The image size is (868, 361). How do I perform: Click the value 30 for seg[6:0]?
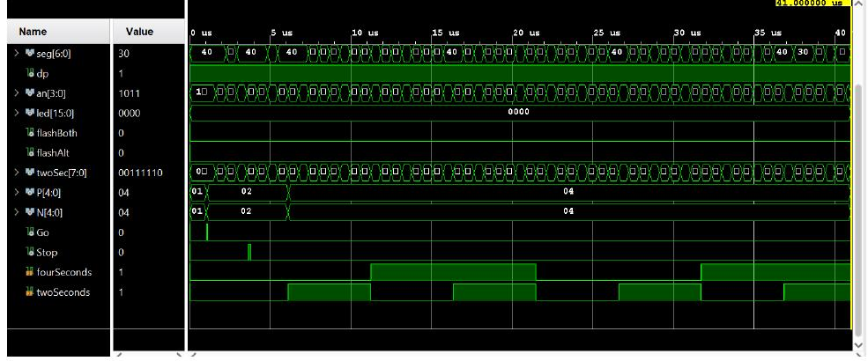(x=123, y=54)
